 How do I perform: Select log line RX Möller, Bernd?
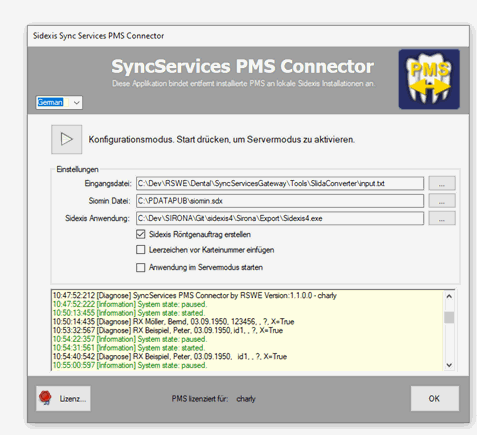click(x=173, y=322)
